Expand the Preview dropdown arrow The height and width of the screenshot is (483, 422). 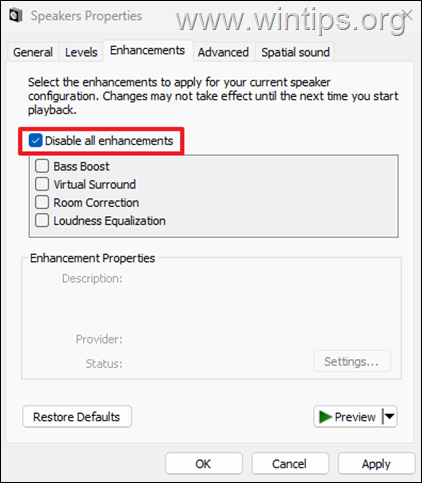tap(389, 416)
